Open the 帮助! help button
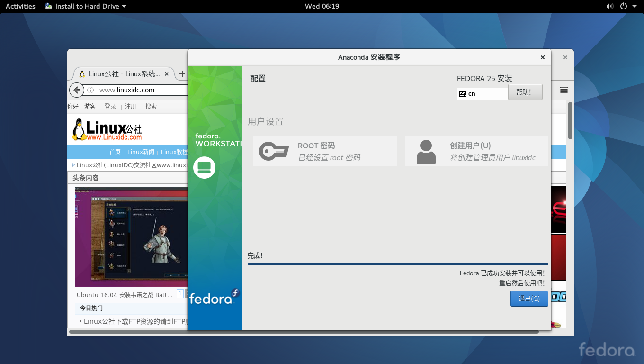The width and height of the screenshot is (644, 364). (x=525, y=92)
